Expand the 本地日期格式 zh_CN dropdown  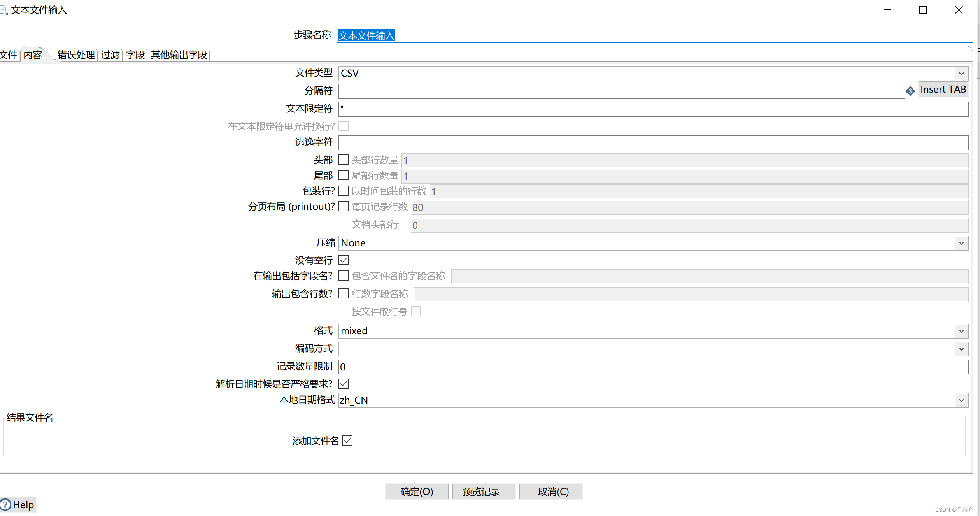click(x=961, y=400)
